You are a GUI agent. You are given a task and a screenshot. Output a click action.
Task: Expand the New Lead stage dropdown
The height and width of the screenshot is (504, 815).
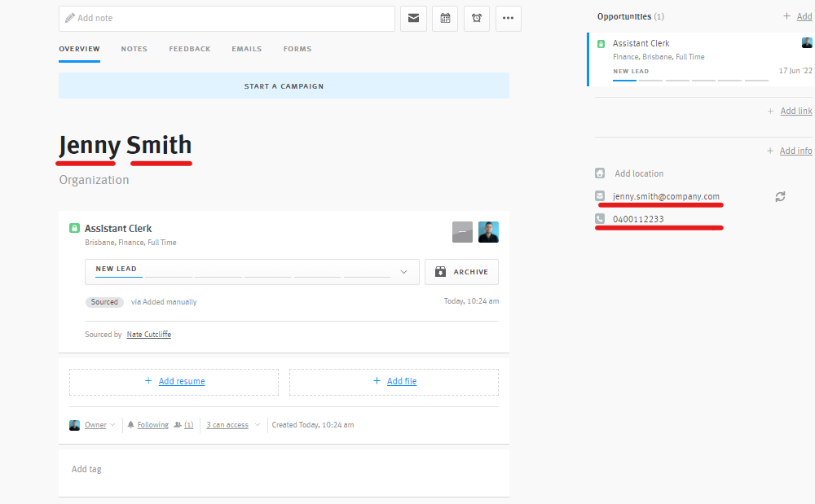(403, 272)
